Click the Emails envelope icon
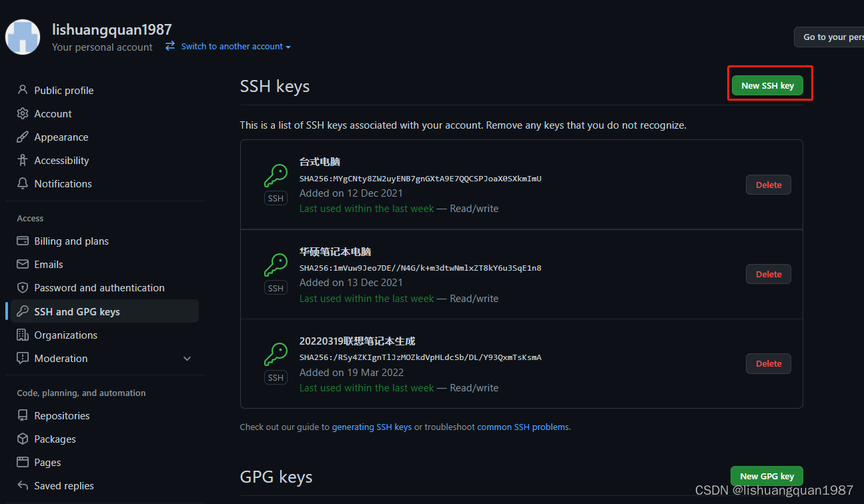The width and height of the screenshot is (864, 504). click(23, 264)
